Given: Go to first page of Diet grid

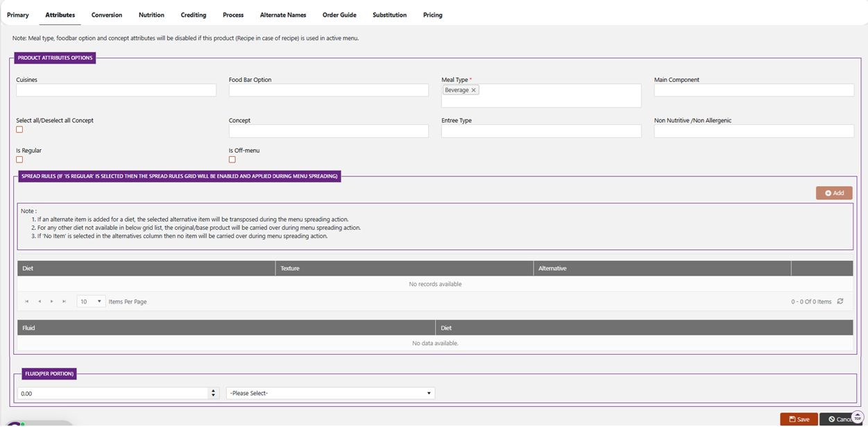Looking at the screenshot, I should pos(27,301).
